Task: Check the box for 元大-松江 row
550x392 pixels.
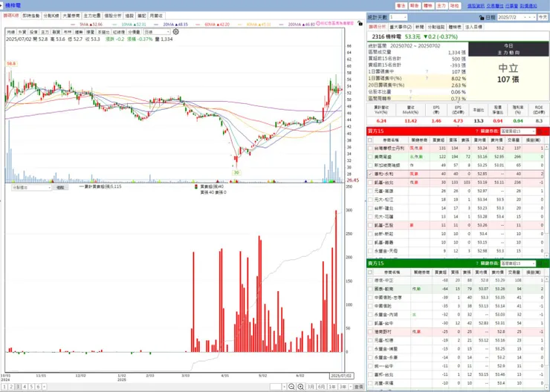Action: (370, 200)
